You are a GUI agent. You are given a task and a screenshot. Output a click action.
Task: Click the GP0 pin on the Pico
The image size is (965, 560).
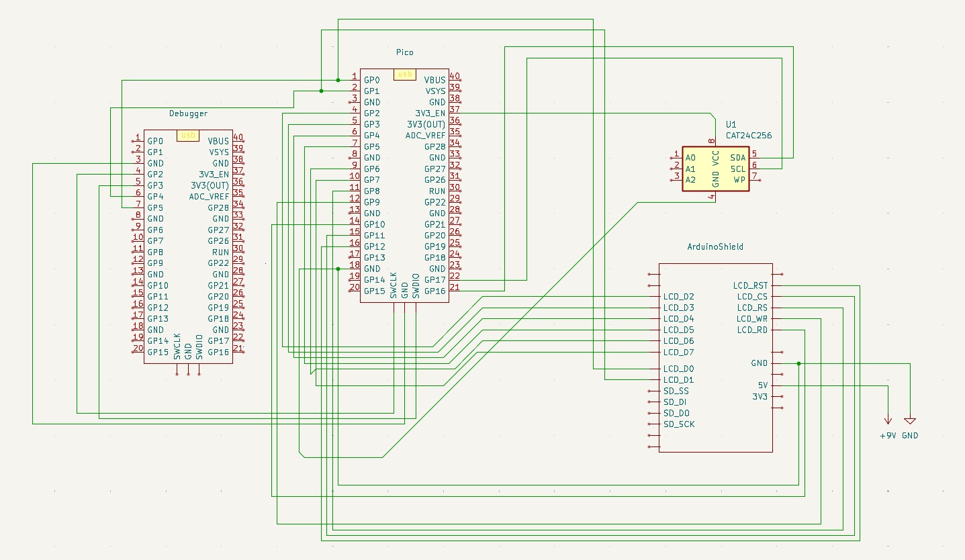(x=372, y=80)
